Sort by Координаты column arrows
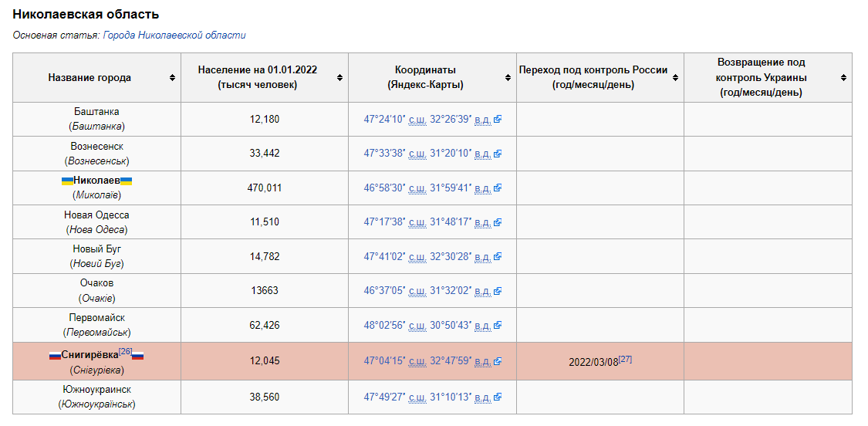 [508, 78]
